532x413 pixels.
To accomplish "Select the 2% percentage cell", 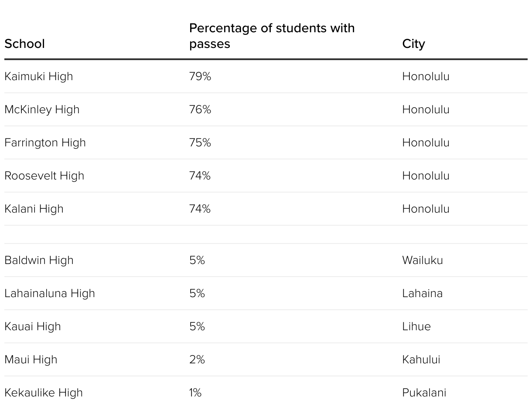I will [197, 359].
